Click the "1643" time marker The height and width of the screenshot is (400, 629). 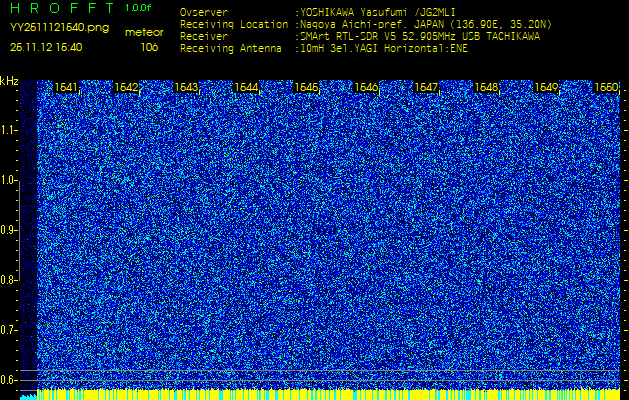186,87
